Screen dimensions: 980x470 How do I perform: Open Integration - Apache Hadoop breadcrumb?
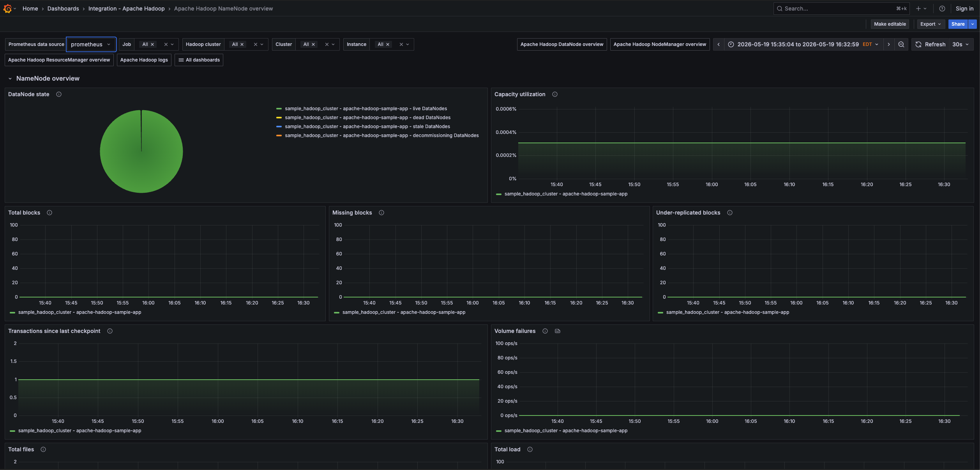pyautogui.click(x=127, y=9)
